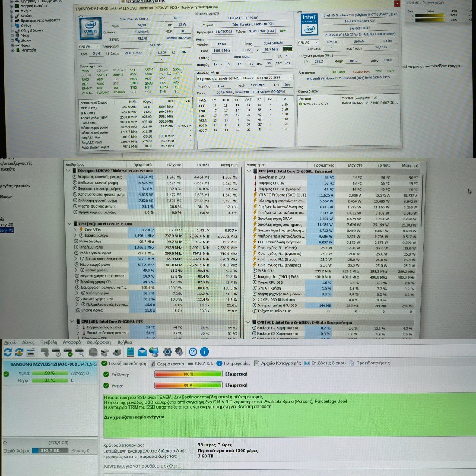
Task: Click the green check icon beside SAMSUNG disk health
Action: tap(6, 374)
